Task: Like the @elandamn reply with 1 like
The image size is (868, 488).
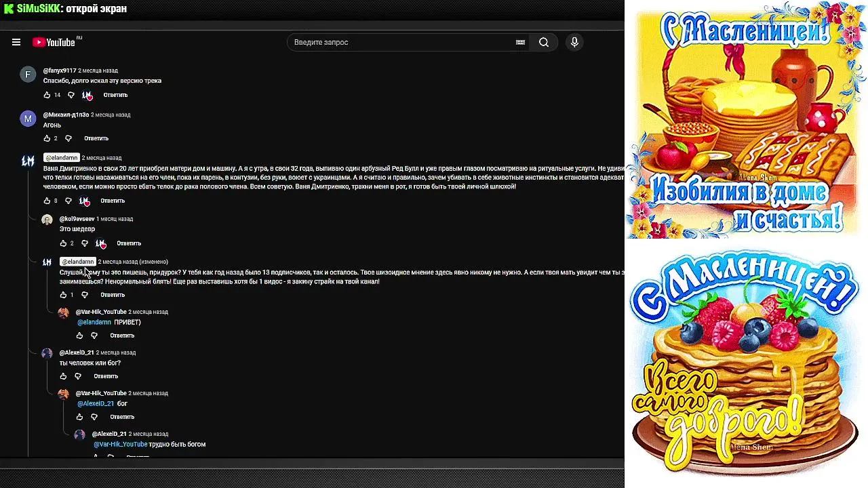Action: (63, 295)
